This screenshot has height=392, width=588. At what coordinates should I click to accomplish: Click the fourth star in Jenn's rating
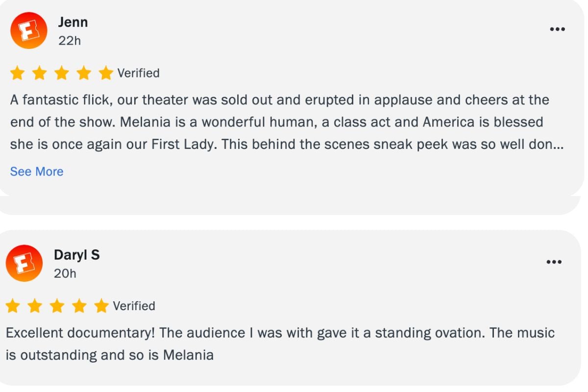84,73
